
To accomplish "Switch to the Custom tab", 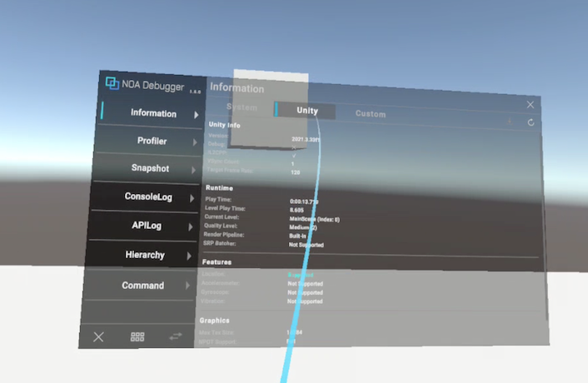I will (370, 114).
